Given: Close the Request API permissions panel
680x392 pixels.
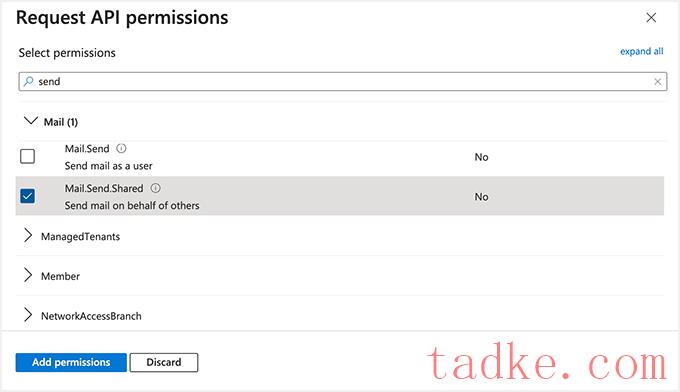Looking at the screenshot, I should point(651,18).
